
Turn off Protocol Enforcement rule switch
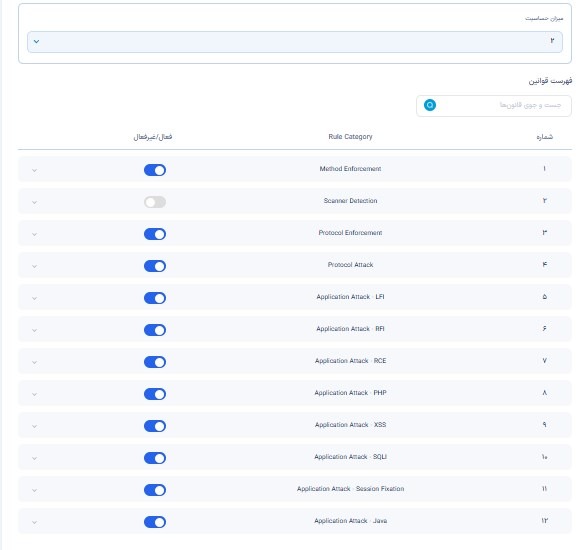(155, 234)
